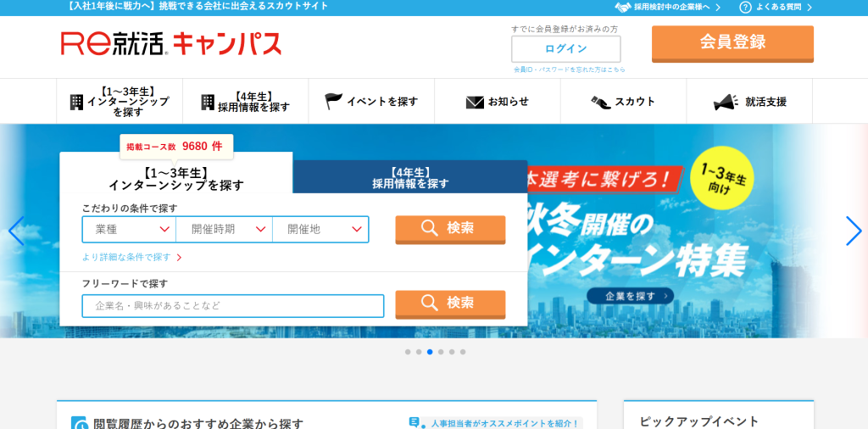The image size is (868, 429).
Task: Click 会員ID・パスワードを忘れた方はこちら link
Action: coord(569,70)
